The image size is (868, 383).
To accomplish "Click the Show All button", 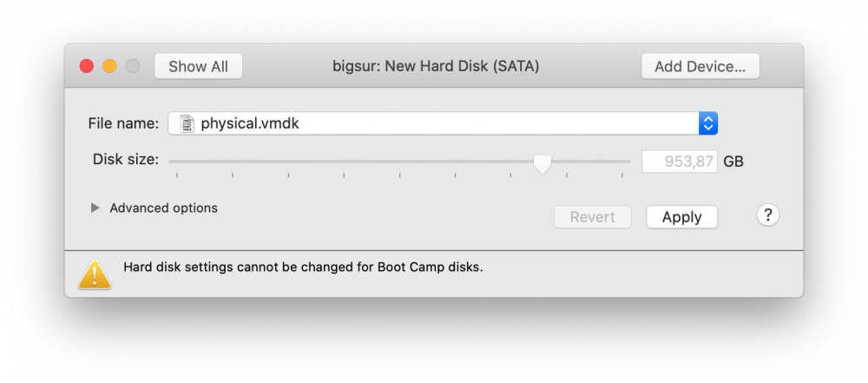I will (198, 66).
